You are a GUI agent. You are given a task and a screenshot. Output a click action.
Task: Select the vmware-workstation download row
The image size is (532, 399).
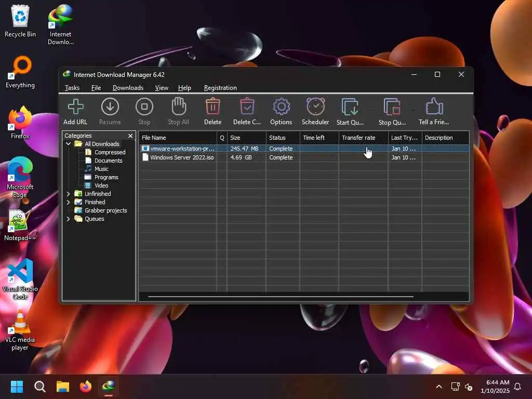[x=304, y=149]
